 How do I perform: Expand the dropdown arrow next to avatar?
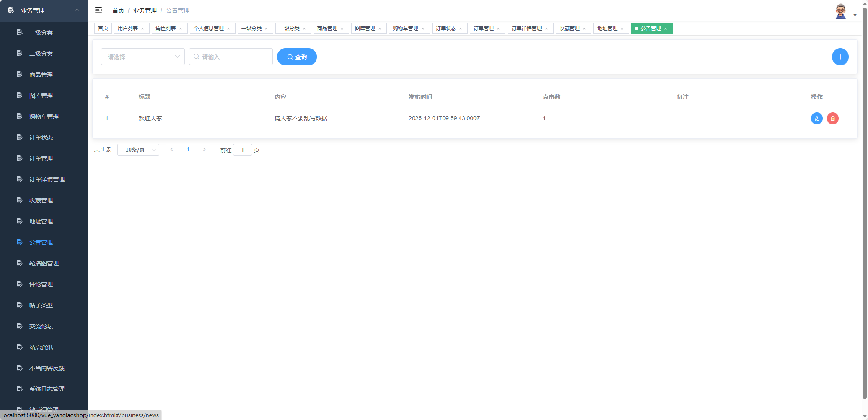pyautogui.click(x=855, y=15)
